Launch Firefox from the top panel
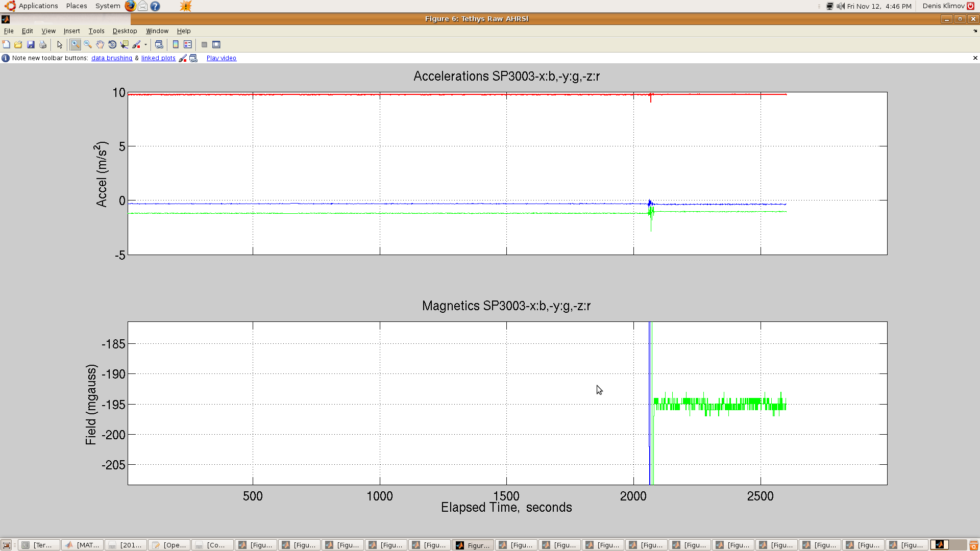Image resolution: width=980 pixels, height=551 pixels. (x=131, y=6)
